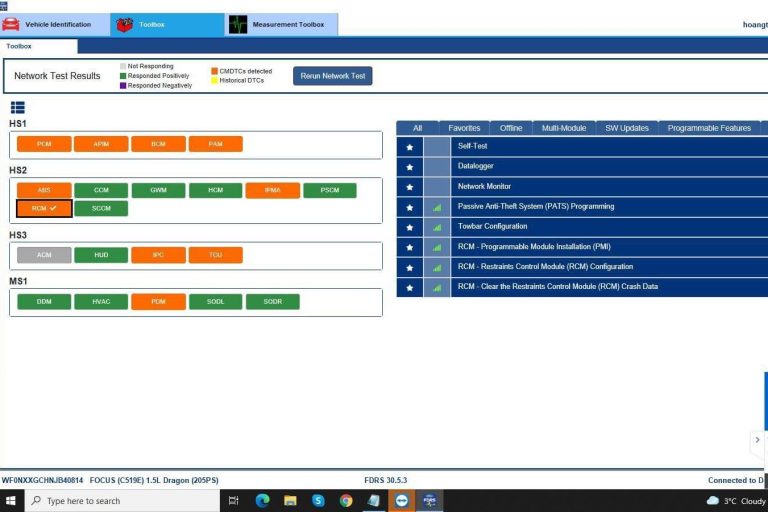This screenshot has width=768, height=512.
Task: Select the PSCM module
Action: point(330,190)
